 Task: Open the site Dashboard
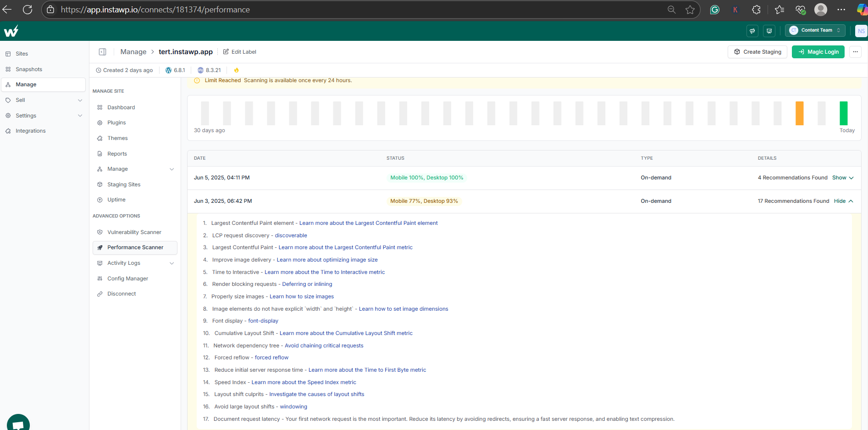[x=121, y=107]
